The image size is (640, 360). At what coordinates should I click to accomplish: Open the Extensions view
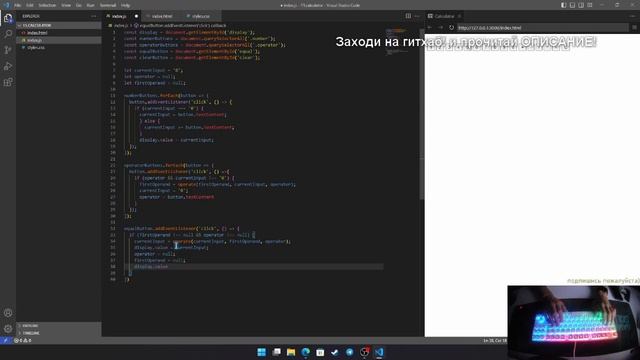coord(8,82)
